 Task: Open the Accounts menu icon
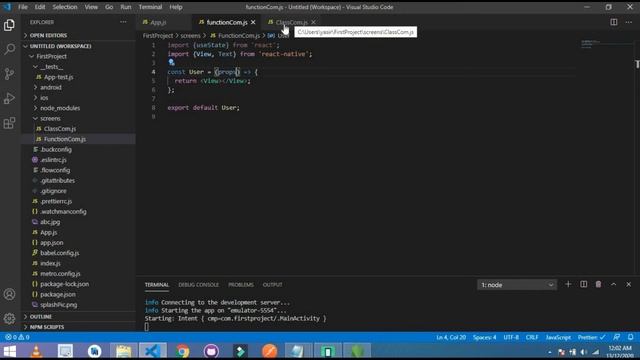[x=9, y=294]
